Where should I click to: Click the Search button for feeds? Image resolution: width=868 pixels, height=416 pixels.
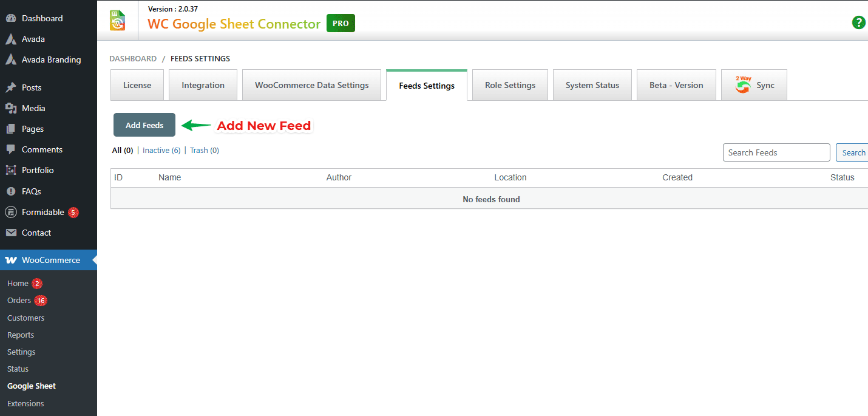[x=853, y=152]
